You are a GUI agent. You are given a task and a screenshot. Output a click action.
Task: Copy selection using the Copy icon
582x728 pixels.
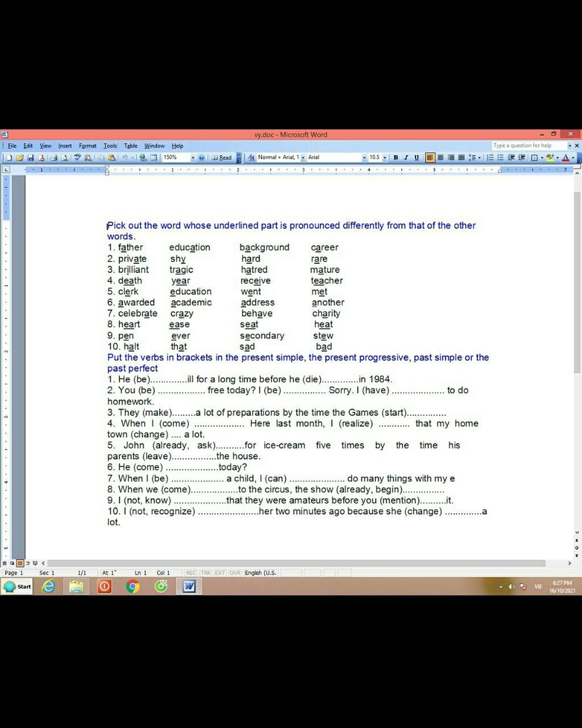tap(101, 158)
